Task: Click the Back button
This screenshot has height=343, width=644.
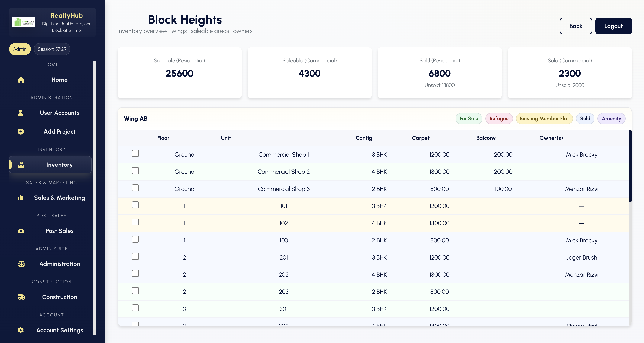Action: pos(575,26)
